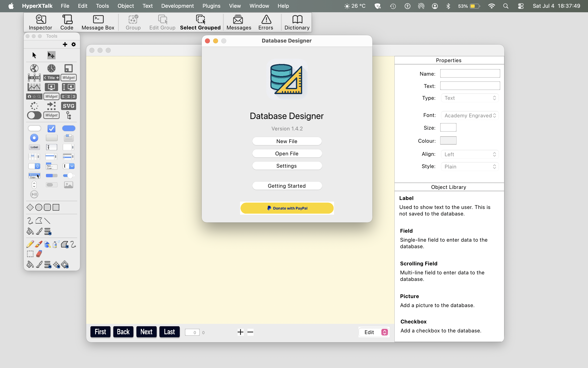Click the plus icon in Tools palette

pos(65,44)
